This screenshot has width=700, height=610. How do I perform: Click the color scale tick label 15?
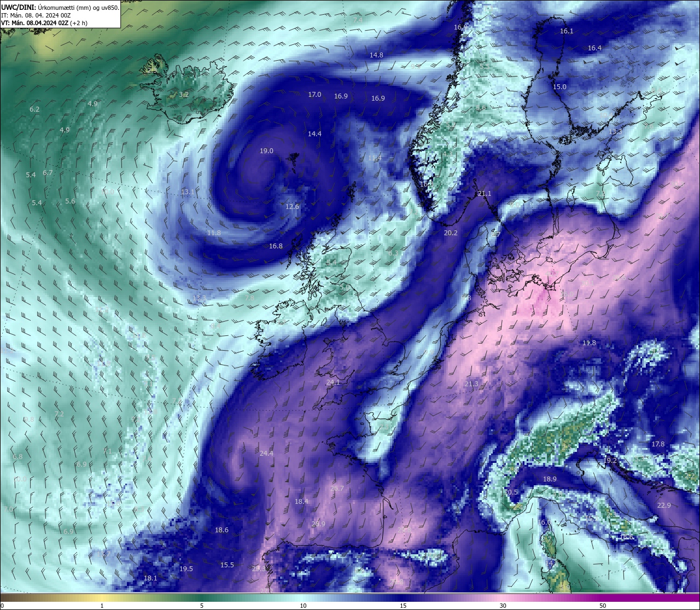(x=403, y=606)
